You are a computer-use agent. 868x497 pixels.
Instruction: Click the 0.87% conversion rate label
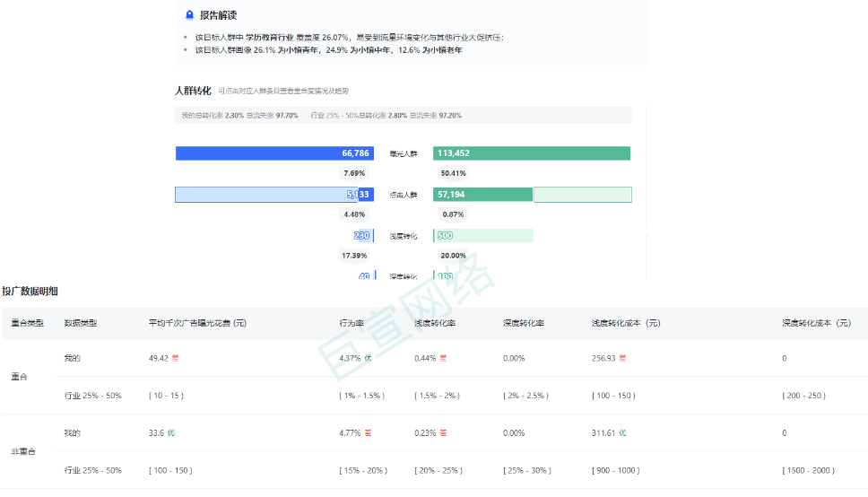[453, 214]
